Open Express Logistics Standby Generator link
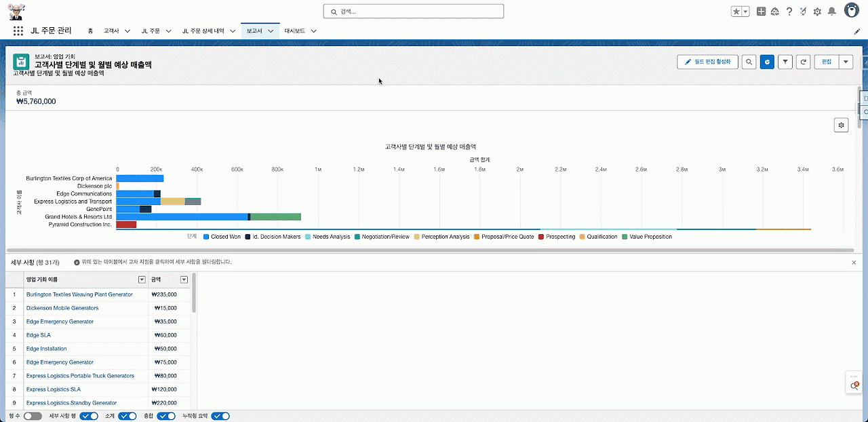Viewport: 868px width, 422px height. click(x=71, y=403)
